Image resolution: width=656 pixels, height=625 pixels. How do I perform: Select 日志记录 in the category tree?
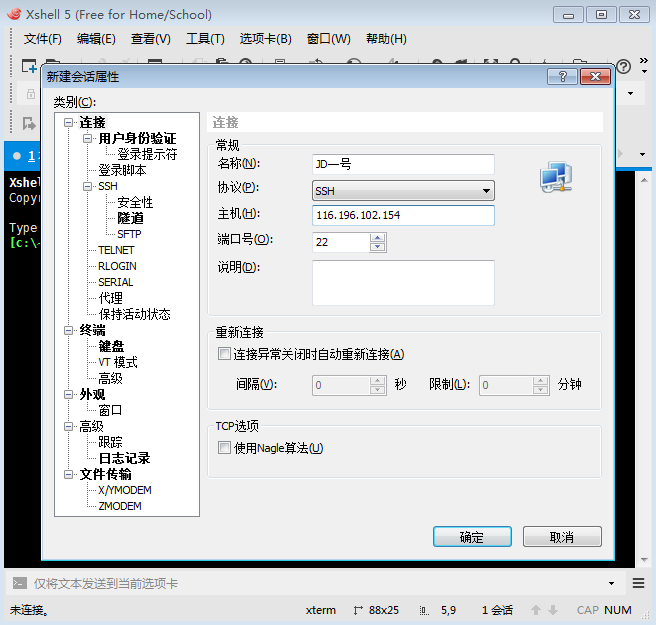coord(124,459)
